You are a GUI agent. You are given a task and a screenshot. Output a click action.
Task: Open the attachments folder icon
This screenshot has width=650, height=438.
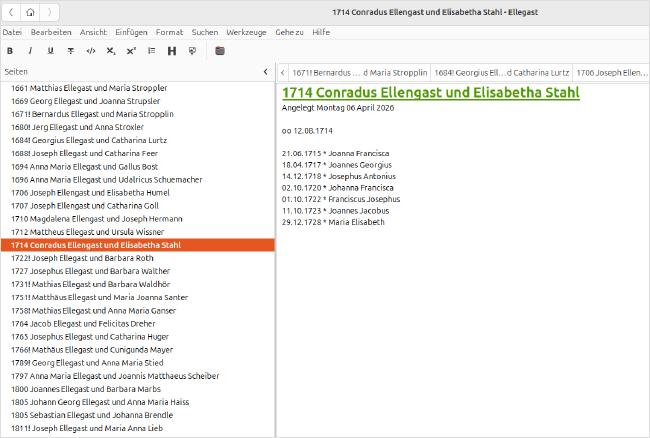click(220, 51)
